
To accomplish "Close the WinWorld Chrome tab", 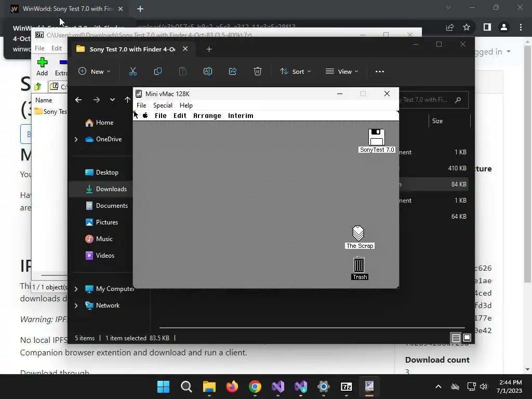I will 121,9.
